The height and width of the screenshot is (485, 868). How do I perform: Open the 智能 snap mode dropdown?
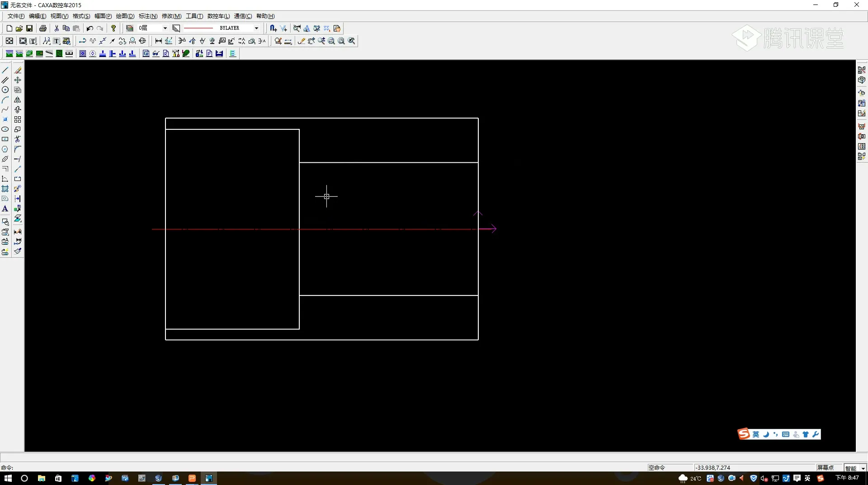pyautogui.click(x=863, y=468)
